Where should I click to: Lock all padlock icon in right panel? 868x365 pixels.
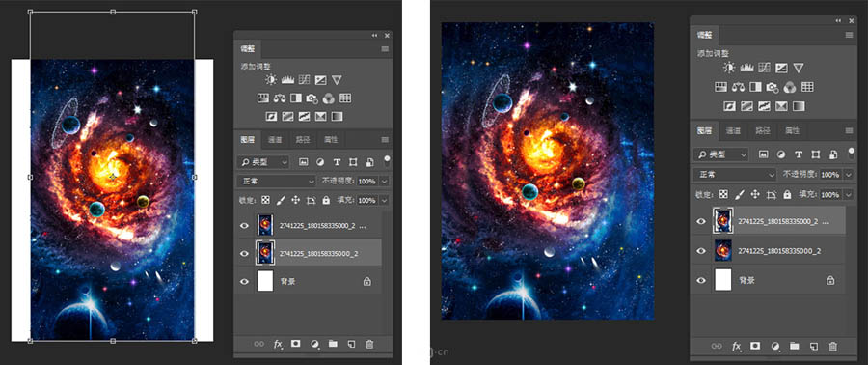(786, 194)
